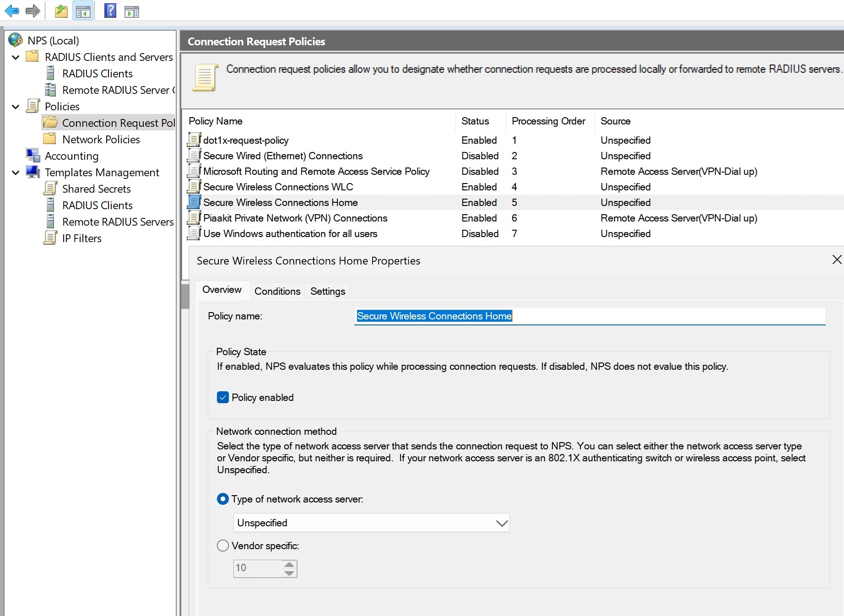Click the Policy name text field
The image size is (844, 616).
pos(590,316)
